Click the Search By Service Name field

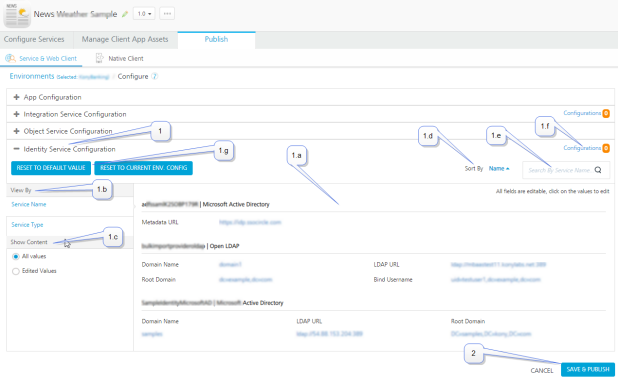559,170
